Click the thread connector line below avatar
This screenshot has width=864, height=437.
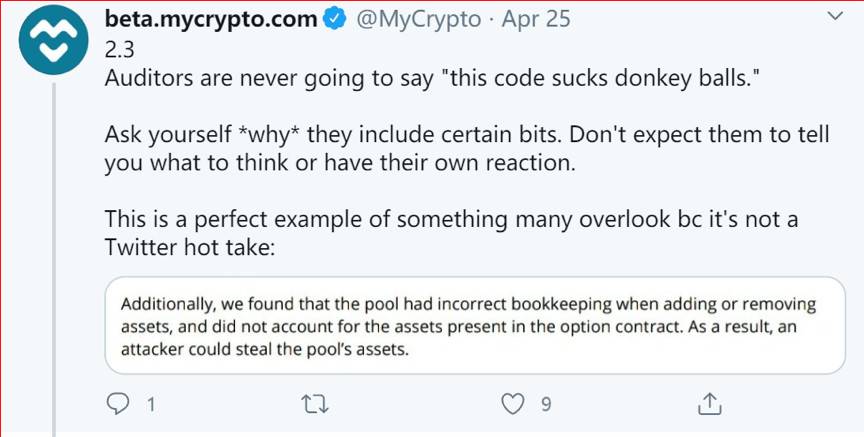pyautogui.click(x=54, y=259)
